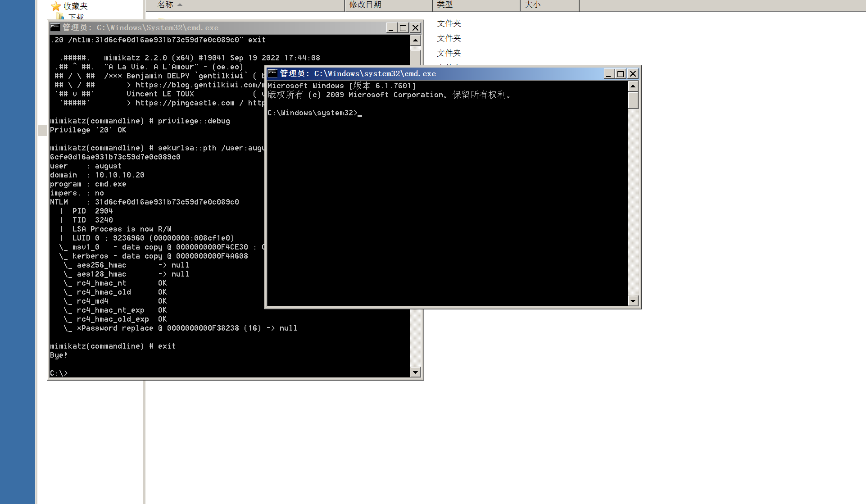The width and height of the screenshot is (866, 504).
Task: Click the Favorites star icon
Action: point(56,6)
